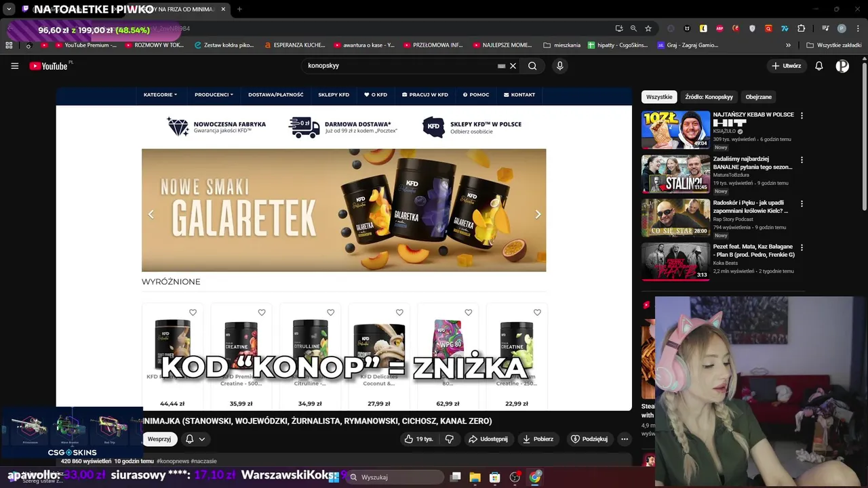Click the Utwórz create button
The image size is (868, 488).
pos(787,66)
